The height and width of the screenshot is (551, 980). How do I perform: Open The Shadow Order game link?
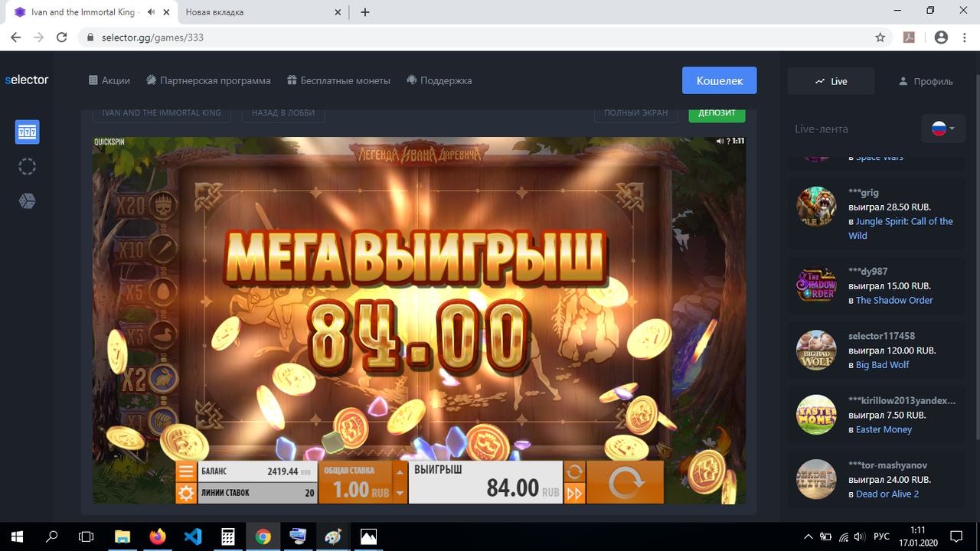tap(894, 300)
